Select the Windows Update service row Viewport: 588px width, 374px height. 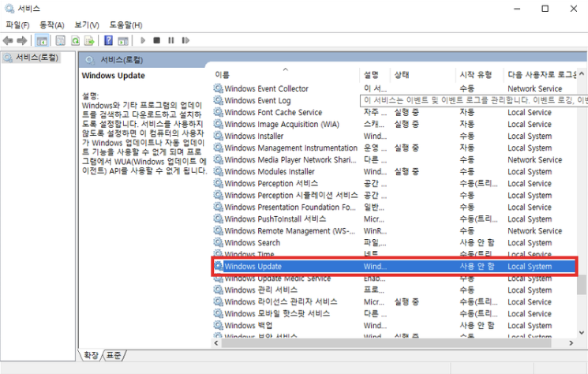point(394,266)
